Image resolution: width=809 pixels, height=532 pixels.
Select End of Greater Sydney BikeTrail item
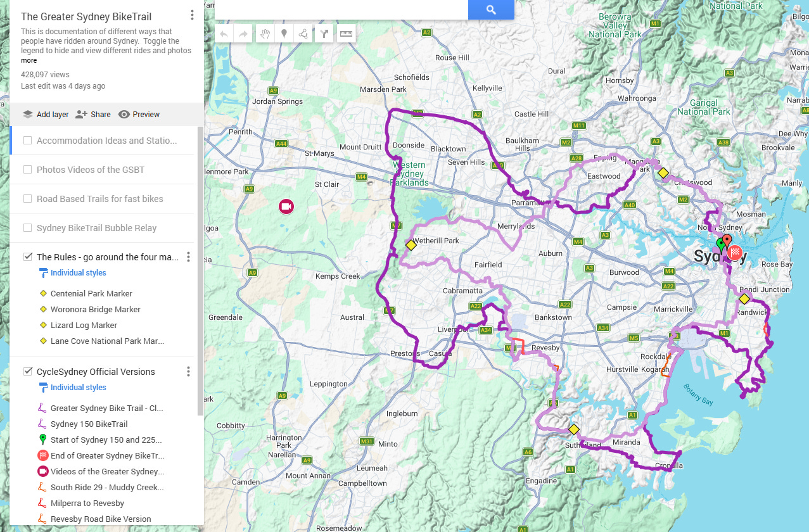coord(108,456)
